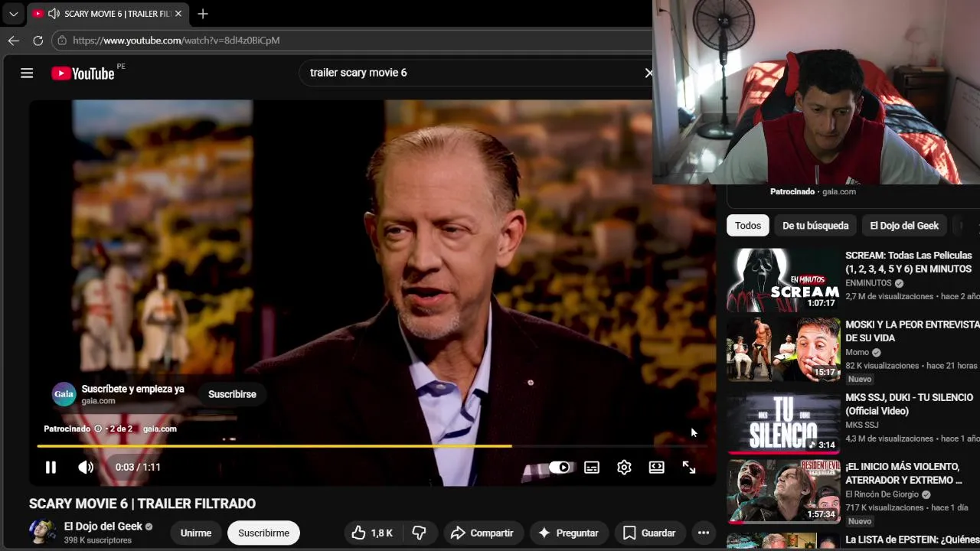Open a new browser tab with plus

(202, 14)
